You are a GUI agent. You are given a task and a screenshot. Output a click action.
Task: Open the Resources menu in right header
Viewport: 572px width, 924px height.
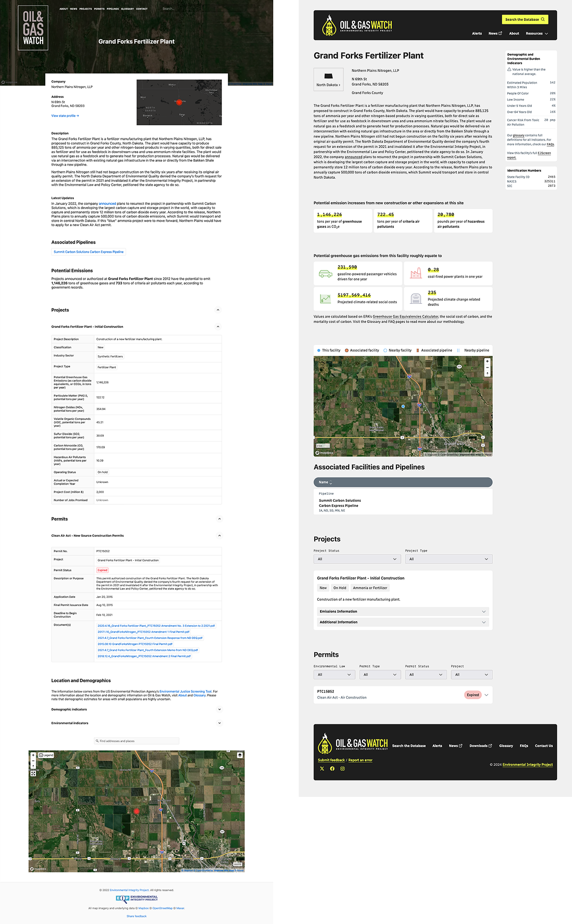pos(537,34)
